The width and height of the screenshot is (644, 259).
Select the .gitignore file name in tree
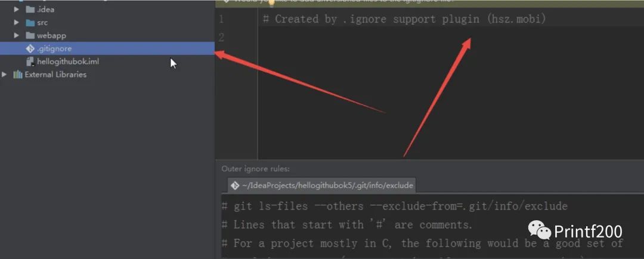[54, 49]
